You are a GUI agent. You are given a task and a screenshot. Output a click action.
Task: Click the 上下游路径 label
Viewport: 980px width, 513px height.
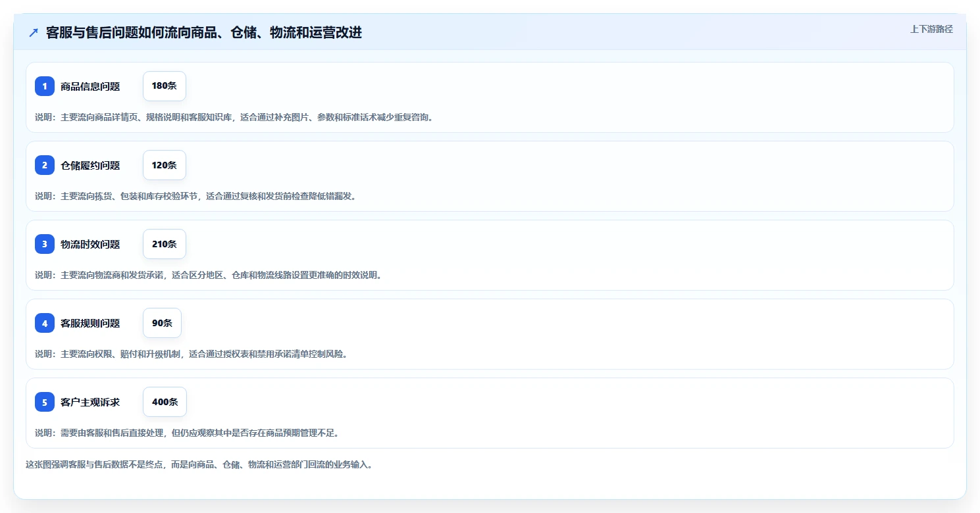pos(931,29)
